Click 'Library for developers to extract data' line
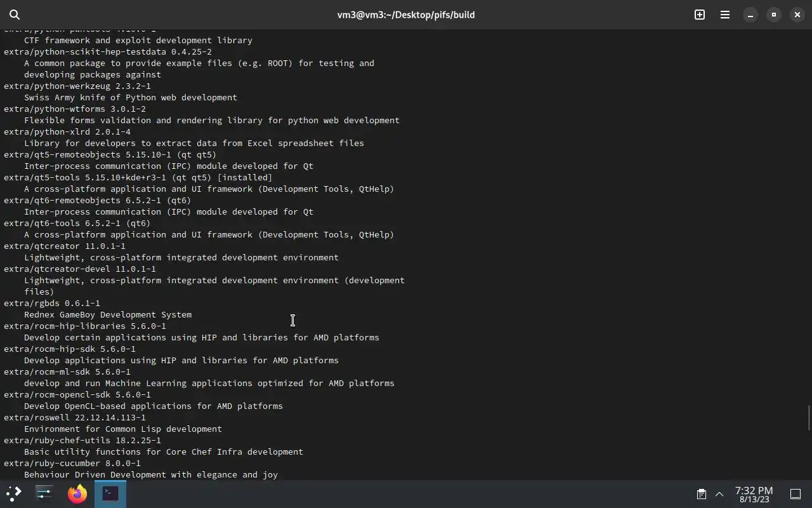This screenshot has height=508, width=812. click(x=194, y=143)
